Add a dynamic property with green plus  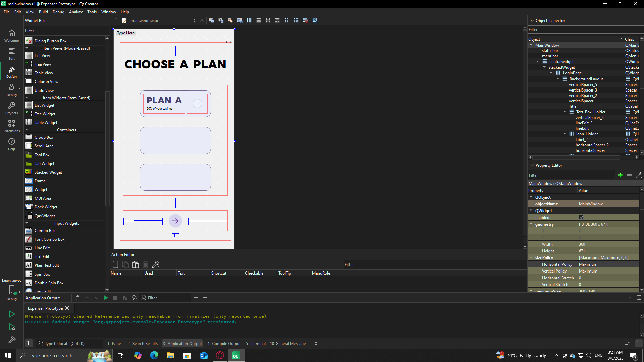[x=620, y=175]
